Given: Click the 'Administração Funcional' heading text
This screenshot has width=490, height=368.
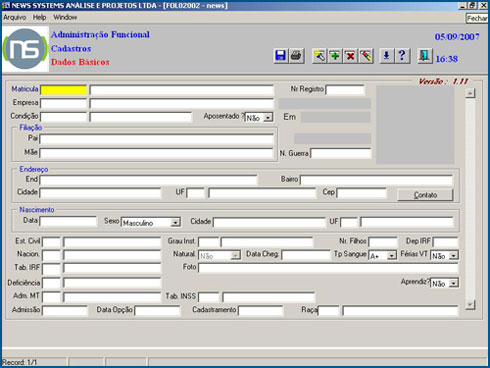Looking at the screenshot, I should pos(100,34).
